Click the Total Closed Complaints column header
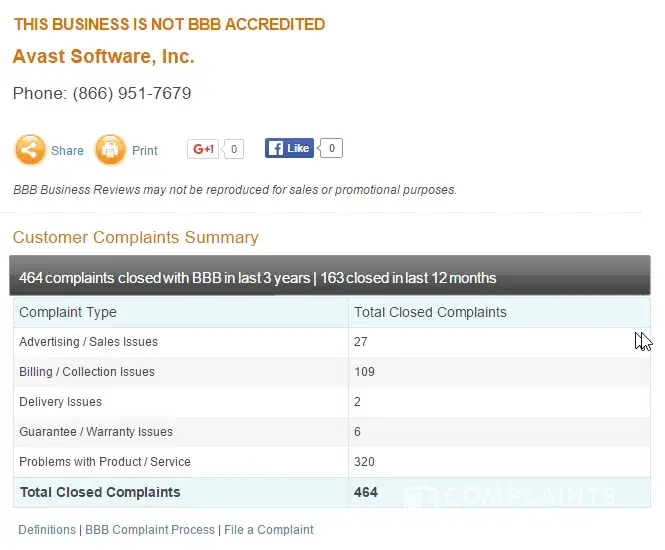Screen dimensions: 665x550 point(430,312)
